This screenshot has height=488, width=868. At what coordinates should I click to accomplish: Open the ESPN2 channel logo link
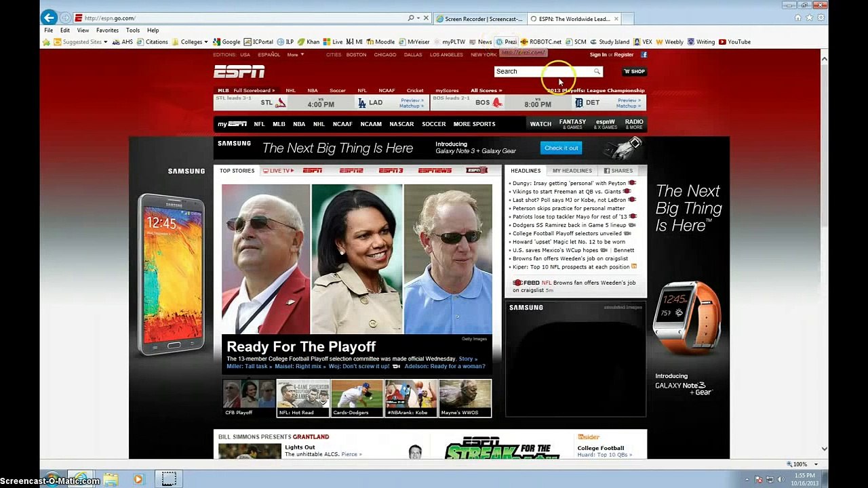pyautogui.click(x=351, y=171)
